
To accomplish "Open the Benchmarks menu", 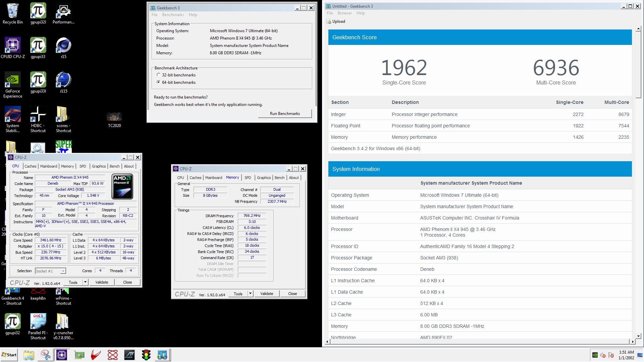I will point(173,15).
